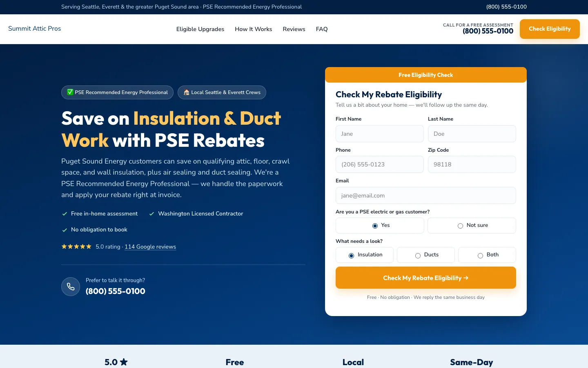Screen dimensions: 588x368
Task: Click the Zip Code input field
Action: coord(472,164)
